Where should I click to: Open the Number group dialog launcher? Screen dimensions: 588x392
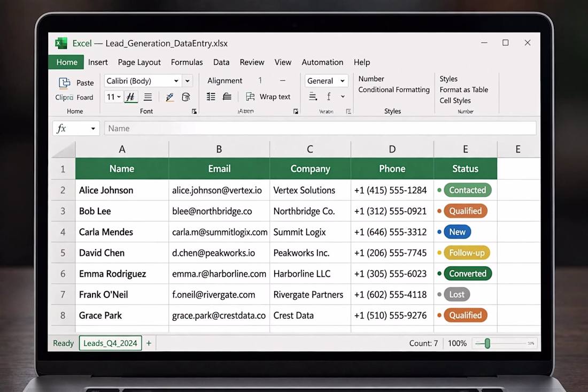349,111
